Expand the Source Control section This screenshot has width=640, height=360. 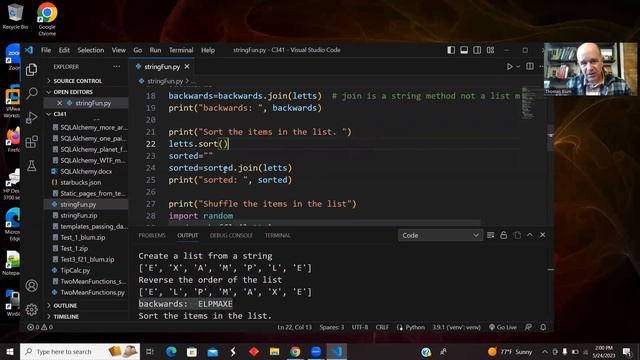pos(86,81)
